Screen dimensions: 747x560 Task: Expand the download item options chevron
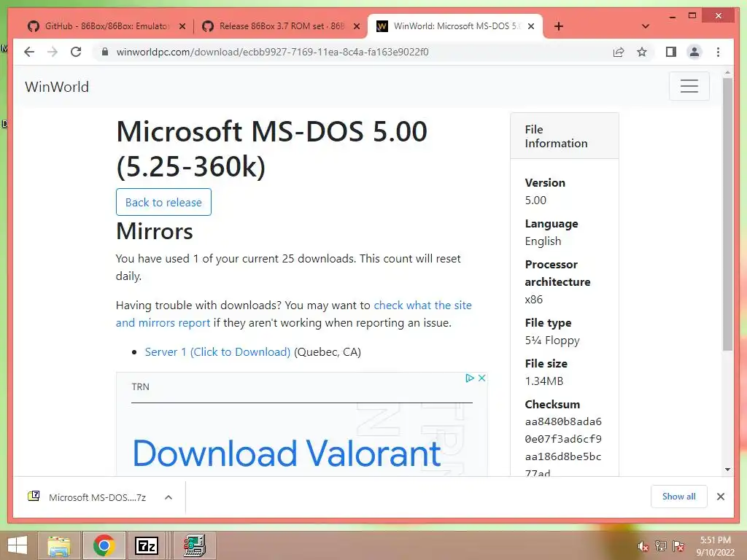pos(169,497)
